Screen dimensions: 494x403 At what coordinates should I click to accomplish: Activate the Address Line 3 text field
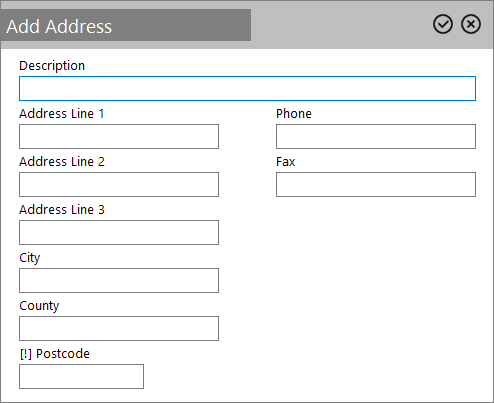119,233
